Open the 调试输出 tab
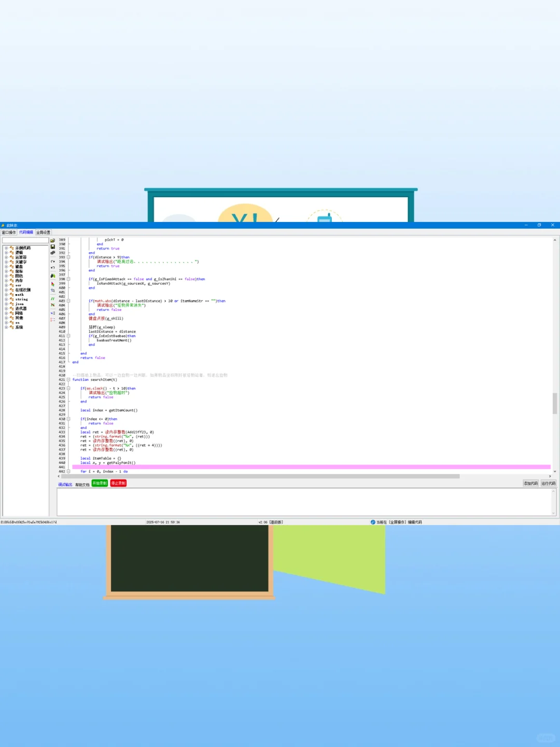The width and height of the screenshot is (560, 747). click(65, 485)
